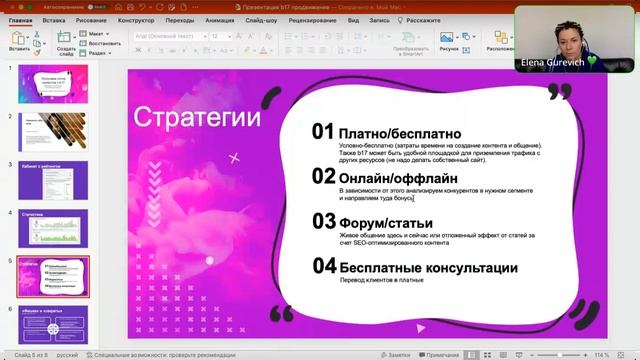Open the Главная tab
Viewport: 640px width, 360px height.
tap(20, 20)
